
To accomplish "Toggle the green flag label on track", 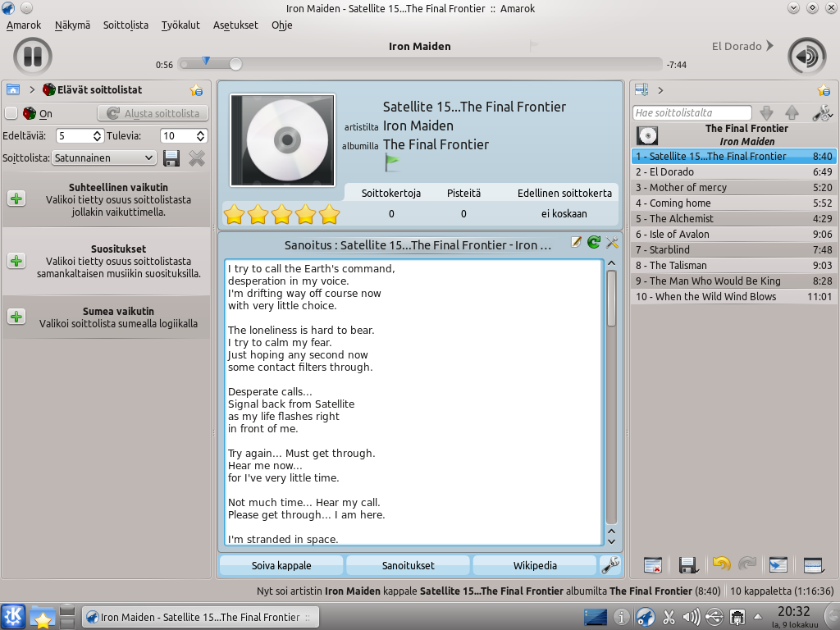I will tap(392, 162).
